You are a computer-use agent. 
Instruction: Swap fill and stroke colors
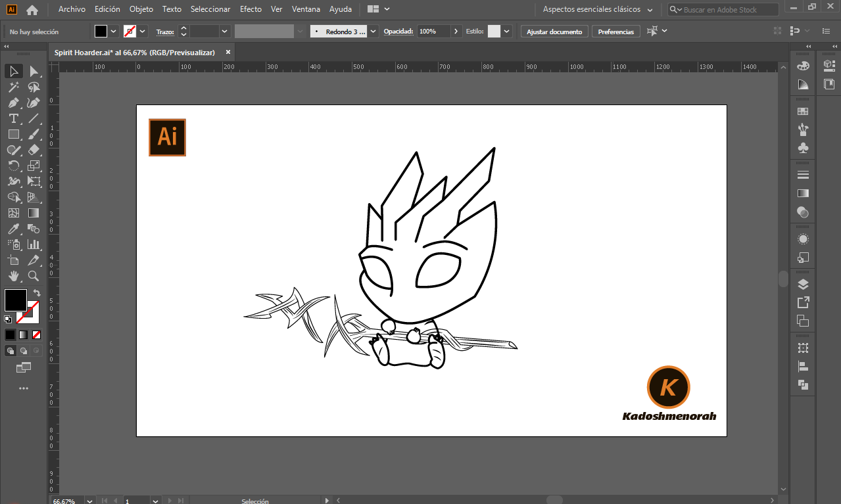point(37,293)
